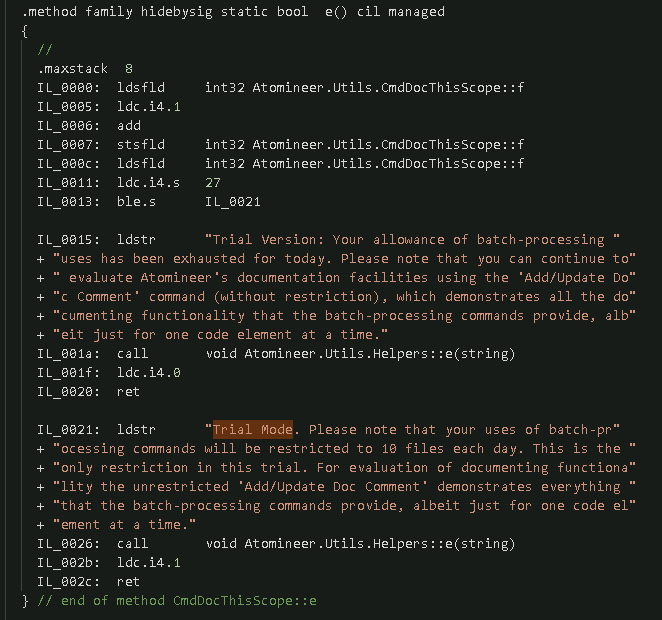Click the IL_0015 line label
662x620 pixels.
pos(68,240)
